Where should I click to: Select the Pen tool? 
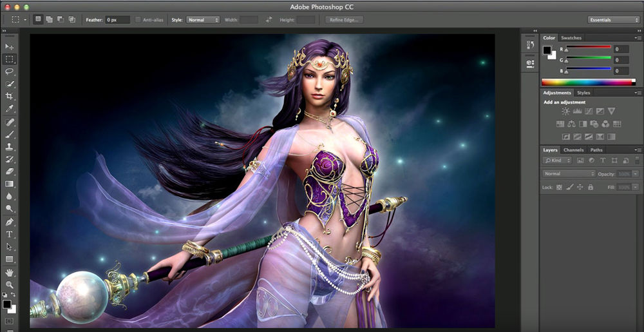click(9, 222)
